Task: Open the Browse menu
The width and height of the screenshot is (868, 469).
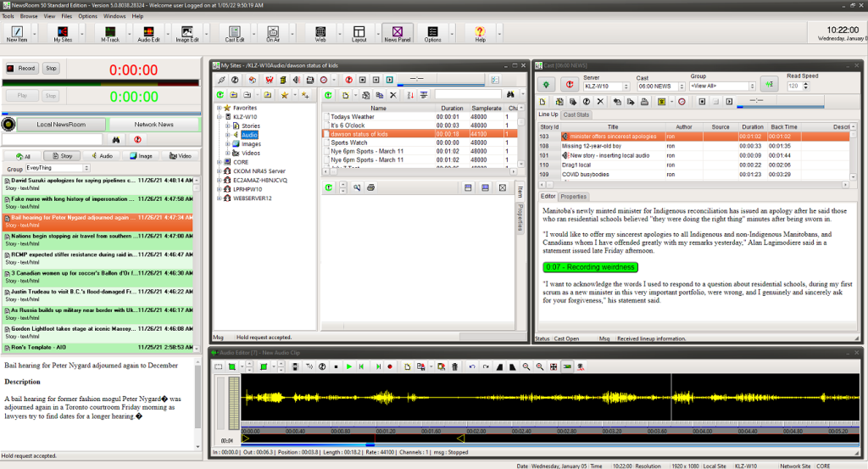Action: pyautogui.click(x=29, y=16)
